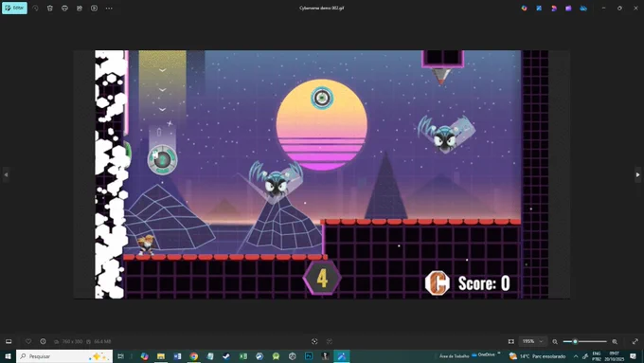Screen dimensions: 644x363
Task: Click the ENG PTB2 language indicator
Action: [597, 356]
